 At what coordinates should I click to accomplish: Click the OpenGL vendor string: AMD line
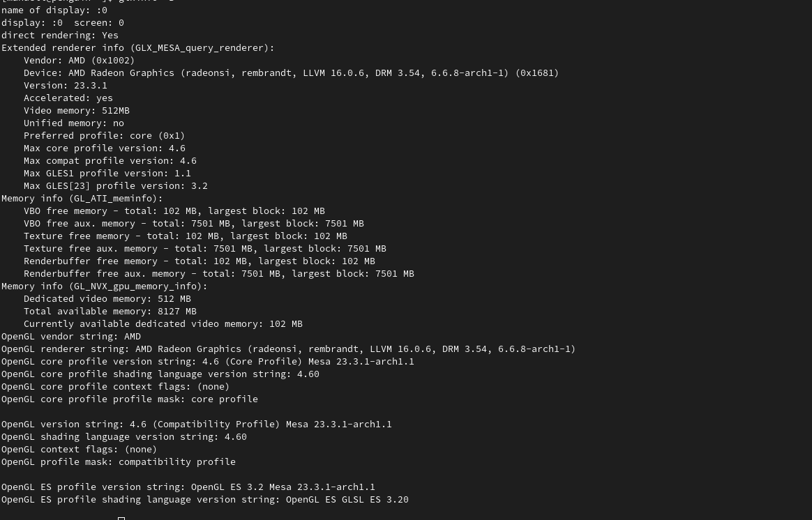point(71,336)
